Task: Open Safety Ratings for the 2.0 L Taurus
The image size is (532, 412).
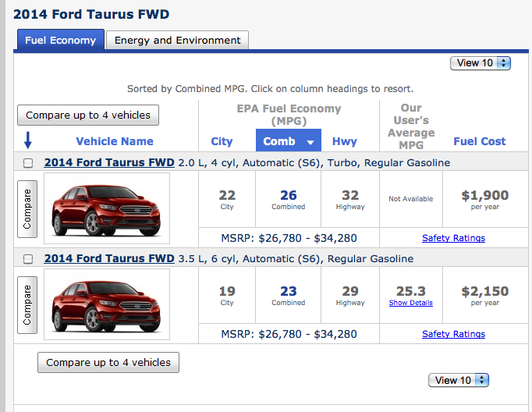Action: click(x=453, y=238)
